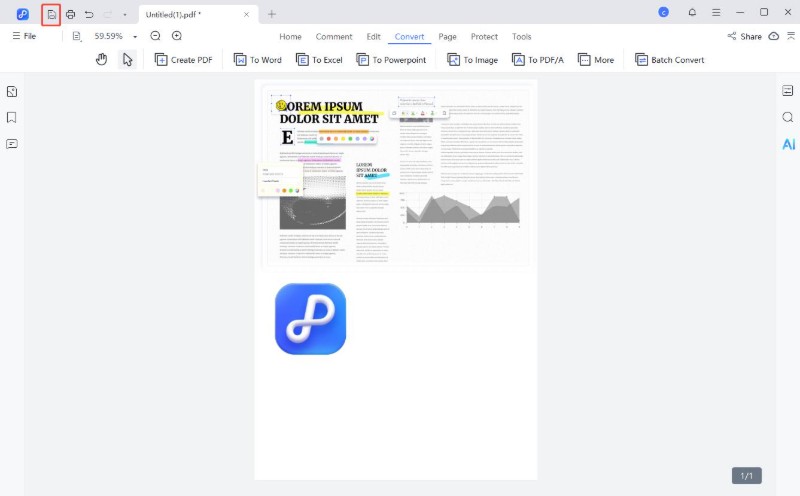Click the Share button
Image resolution: width=800 pixels, height=496 pixels.
(x=744, y=36)
